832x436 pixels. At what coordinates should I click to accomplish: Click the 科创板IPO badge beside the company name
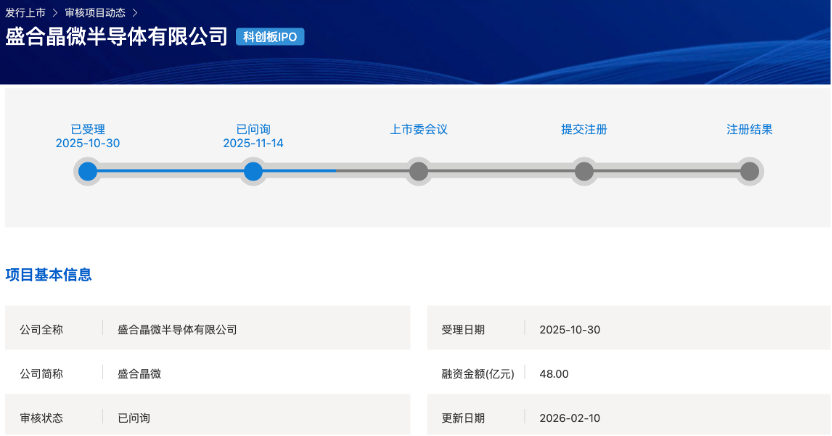pyautogui.click(x=270, y=37)
